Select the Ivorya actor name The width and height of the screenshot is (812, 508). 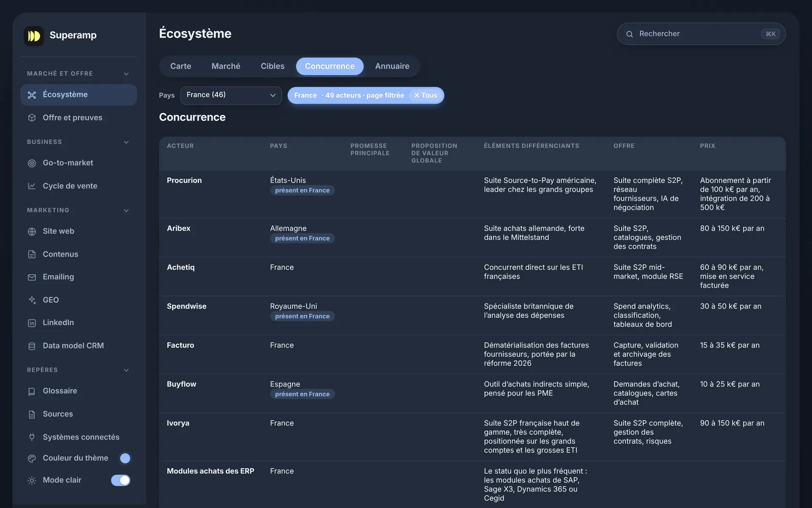click(x=178, y=423)
